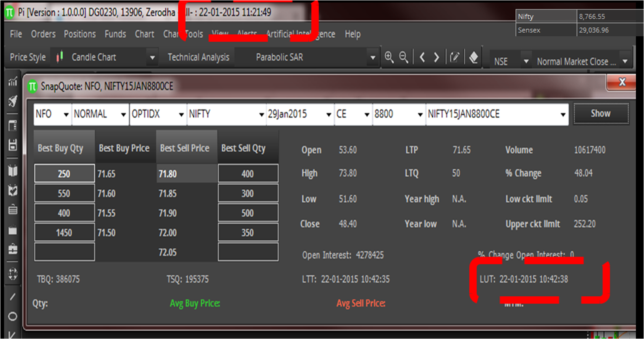644x339 pixels.
Task: Click best buy quantity 250
Action: point(64,173)
